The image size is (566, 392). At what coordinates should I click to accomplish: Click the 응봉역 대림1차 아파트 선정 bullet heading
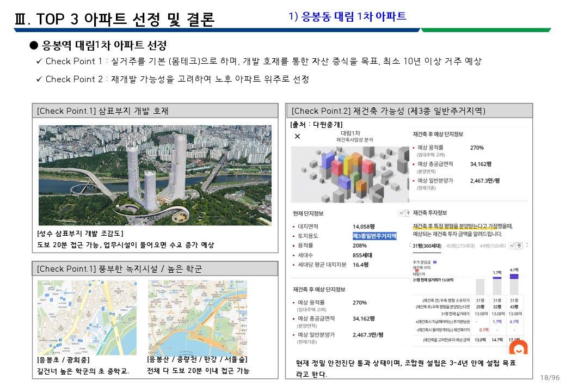coord(98,46)
